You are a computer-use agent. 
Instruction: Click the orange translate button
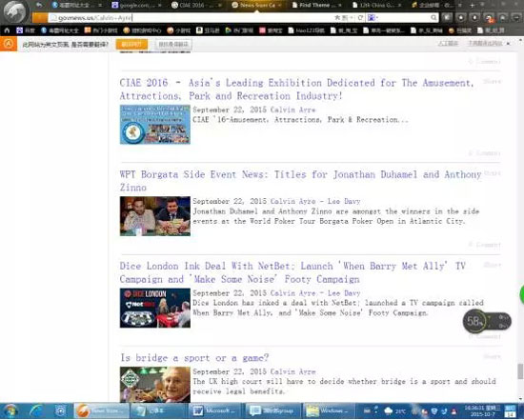click(x=131, y=44)
